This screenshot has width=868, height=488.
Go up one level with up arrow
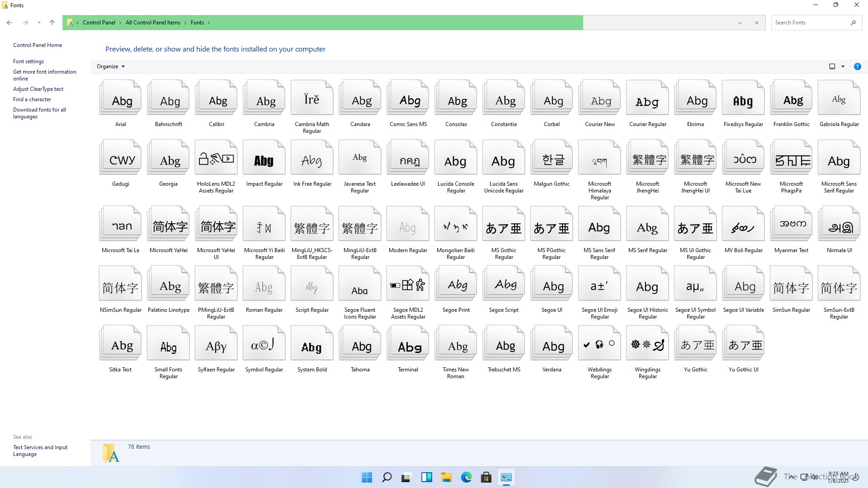point(52,23)
